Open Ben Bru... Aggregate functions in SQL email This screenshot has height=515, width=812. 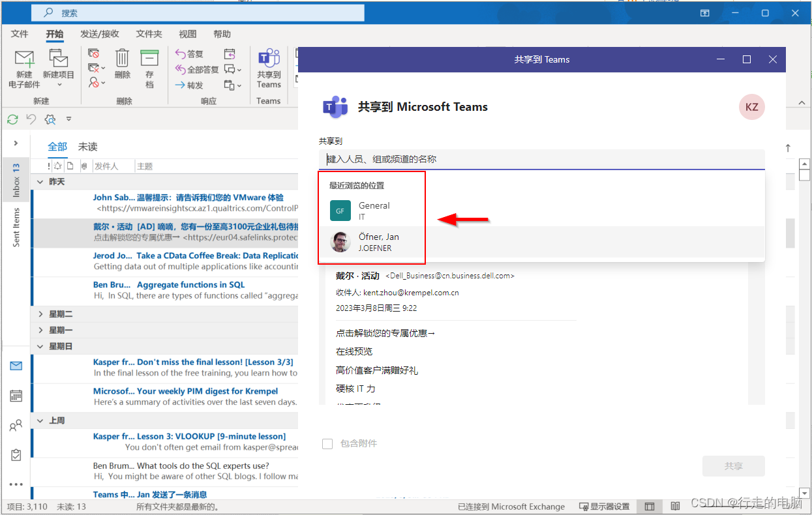165,290
